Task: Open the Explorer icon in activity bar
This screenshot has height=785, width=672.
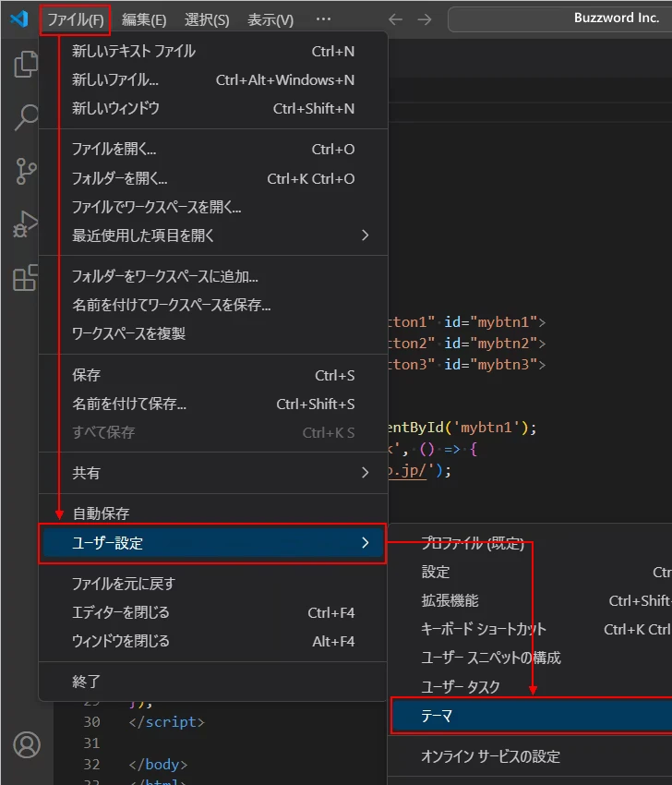Action: click(26, 66)
